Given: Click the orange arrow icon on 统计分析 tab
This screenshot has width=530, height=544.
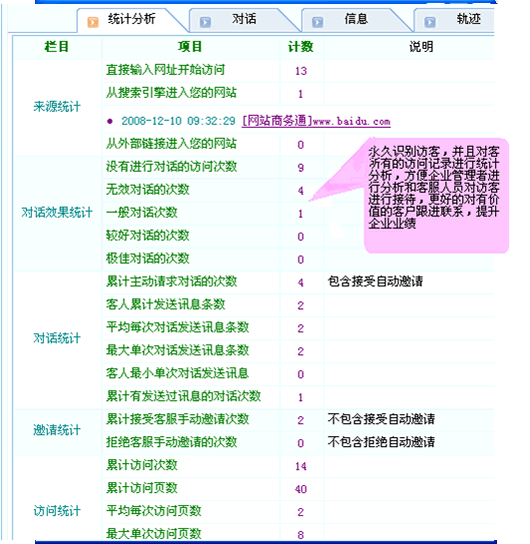Looking at the screenshot, I should click(x=93, y=22).
